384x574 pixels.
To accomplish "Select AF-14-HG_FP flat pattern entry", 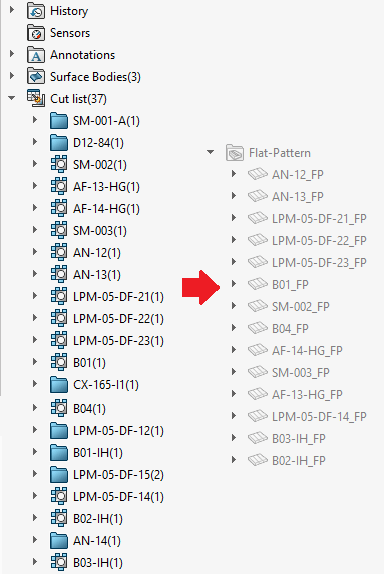I will [307, 350].
